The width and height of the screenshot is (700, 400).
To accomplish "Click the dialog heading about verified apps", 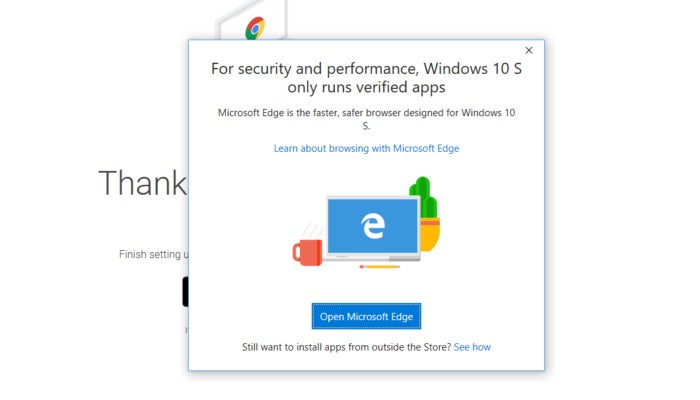I will 366,77.
